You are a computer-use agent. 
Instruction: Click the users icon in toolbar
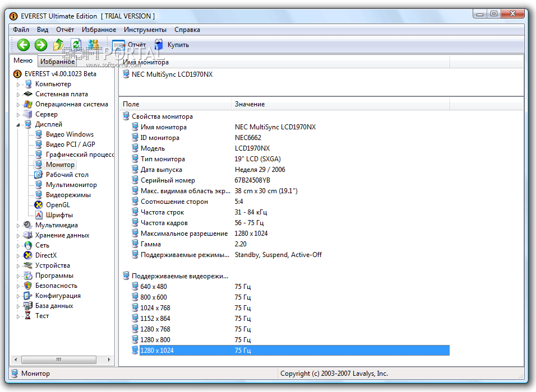(93, 45)
